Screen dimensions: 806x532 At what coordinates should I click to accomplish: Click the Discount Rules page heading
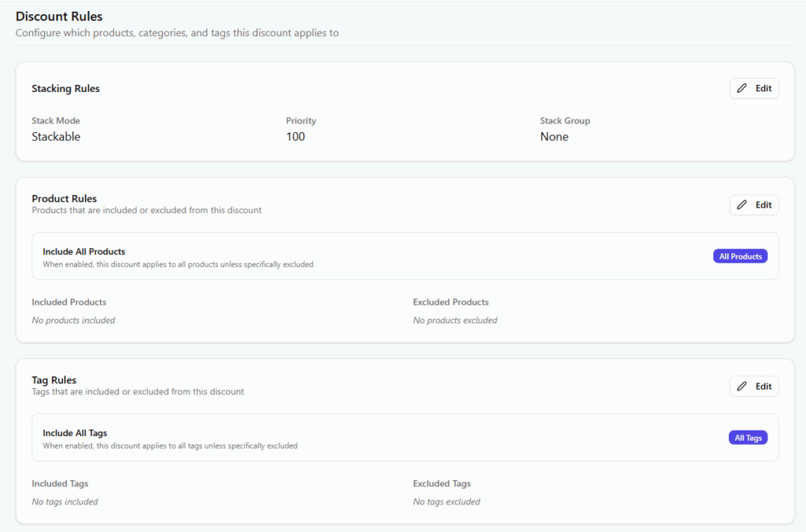[x=59, y=17]
